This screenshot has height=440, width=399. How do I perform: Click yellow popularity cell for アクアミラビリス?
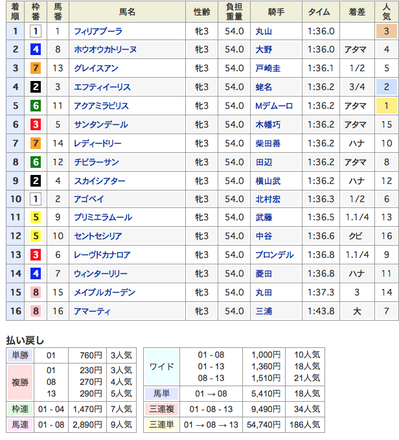pos(386,106)
